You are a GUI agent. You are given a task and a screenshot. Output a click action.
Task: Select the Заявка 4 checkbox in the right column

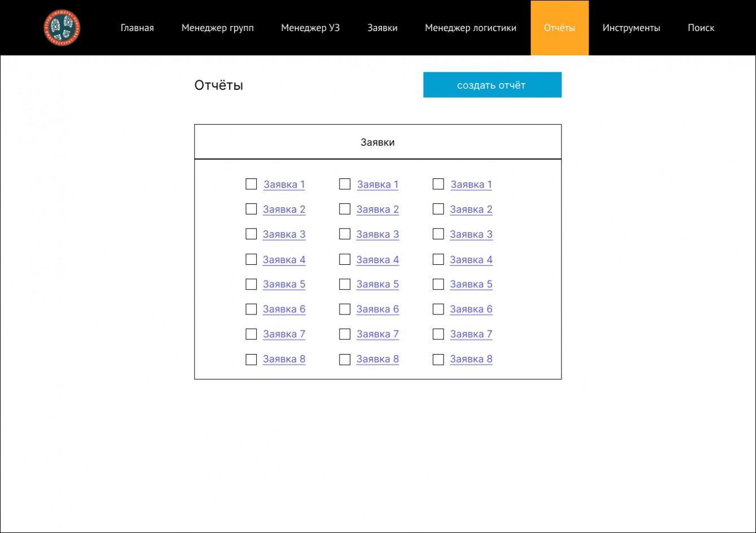[x=438, y=259]
